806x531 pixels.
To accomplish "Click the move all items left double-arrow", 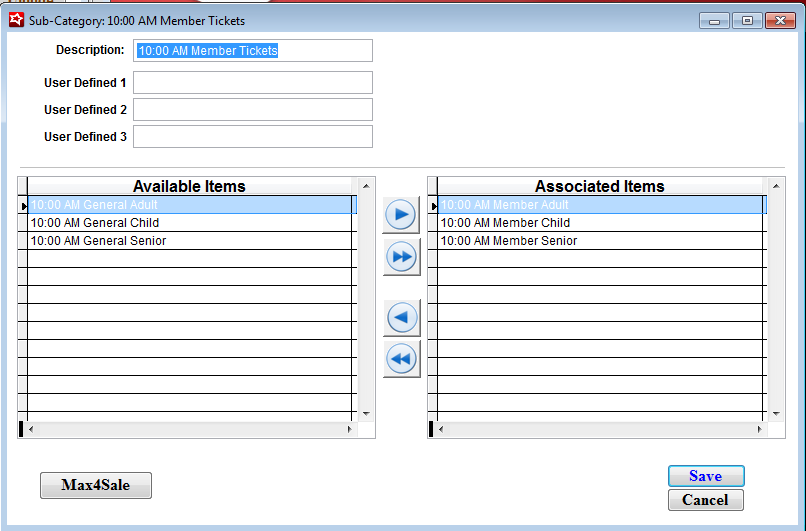I will tap(401, 359).
